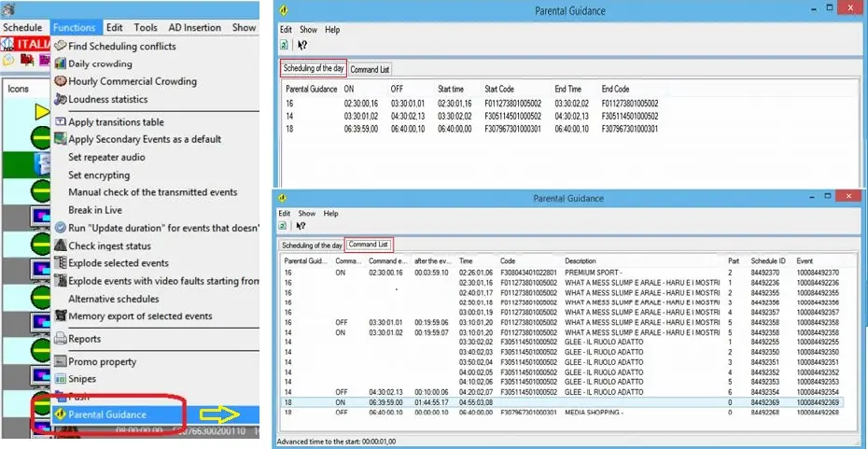This screenshot has height=449, width=868.
Task: Click the Apply transitions table icon
Action: point(61,121)
